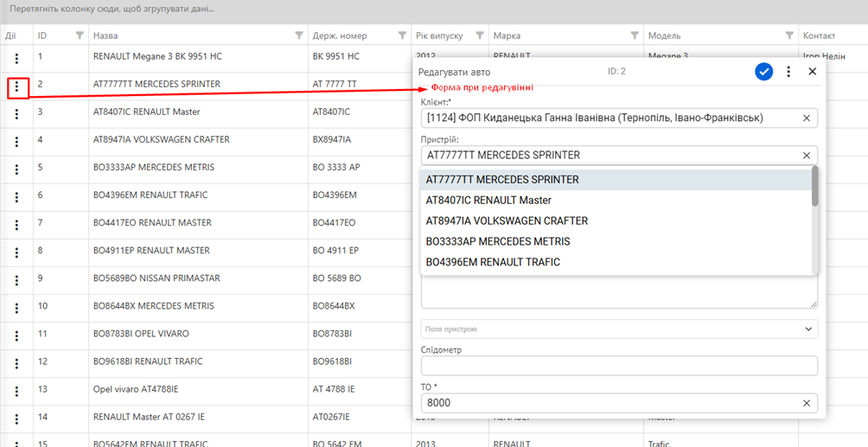
Task: Open actions menu for row ID 1
Action: coord(17,58)
